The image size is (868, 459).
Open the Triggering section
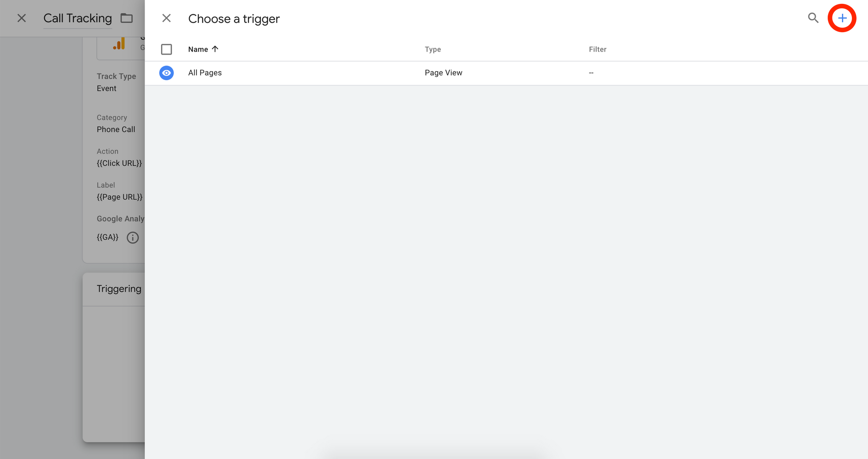click(x=119, y=289)
